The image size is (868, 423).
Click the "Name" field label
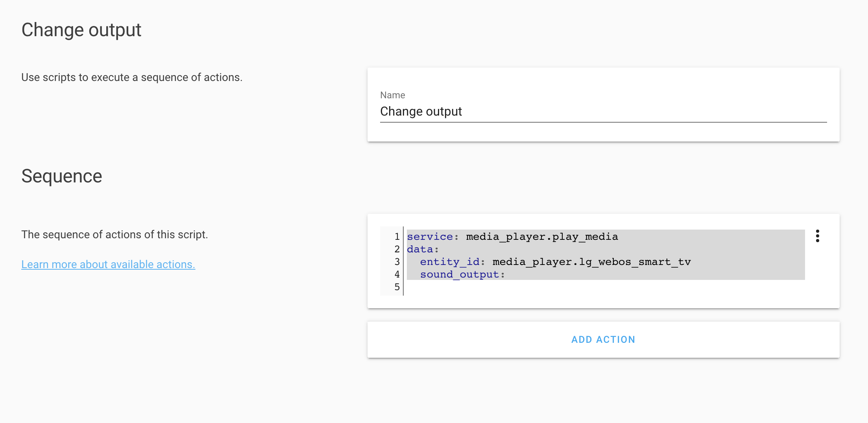(x=392, y=95)
